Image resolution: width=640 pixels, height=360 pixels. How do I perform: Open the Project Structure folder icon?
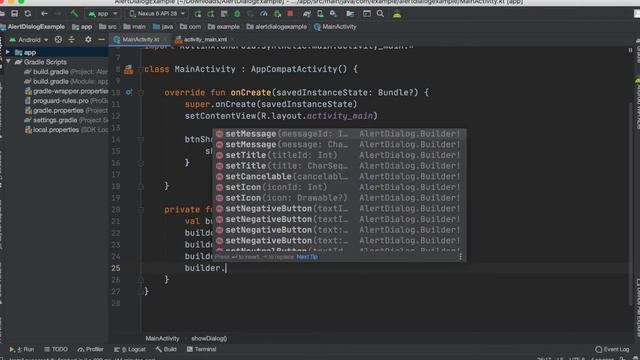[x=350, y=14]
